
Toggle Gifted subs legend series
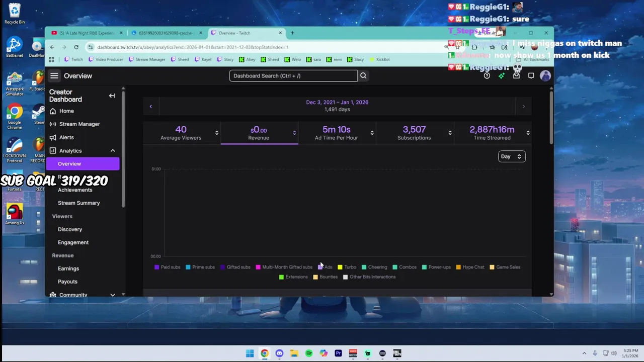click(x=235, y=267)
